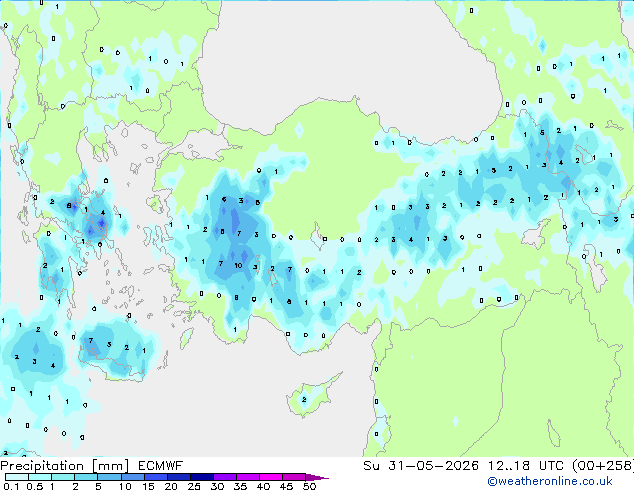The width and height of the screenshot is (634, 490).
Task: Click the 25–30 mm navy legend swatch
Action: point(202,477)
